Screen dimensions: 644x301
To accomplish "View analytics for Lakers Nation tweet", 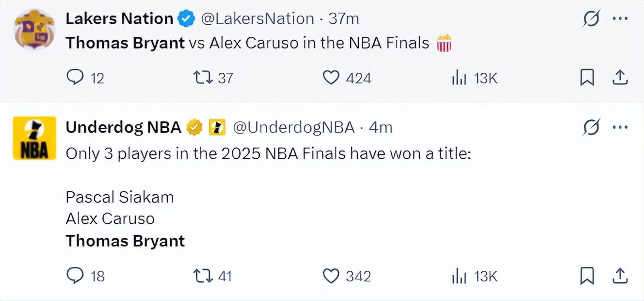I will (x=459, y=78).
